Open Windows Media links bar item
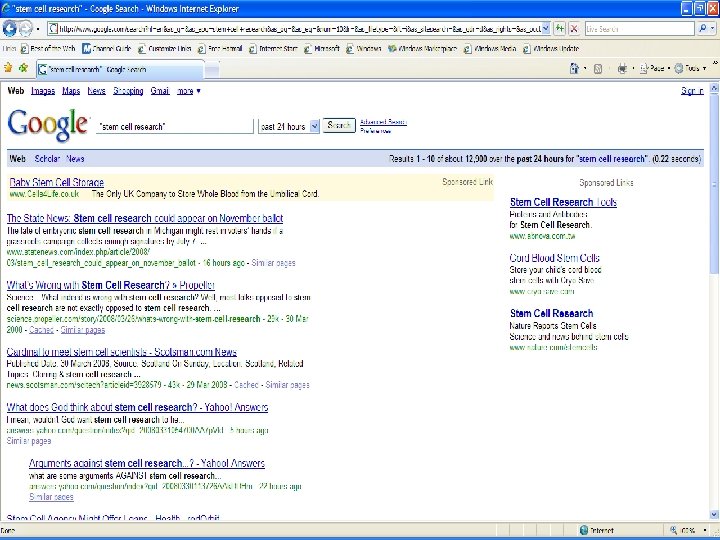 (490, 48)
